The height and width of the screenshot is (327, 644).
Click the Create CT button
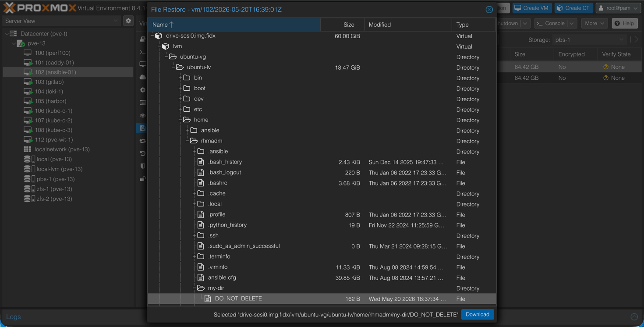click(x=573, y=8)
